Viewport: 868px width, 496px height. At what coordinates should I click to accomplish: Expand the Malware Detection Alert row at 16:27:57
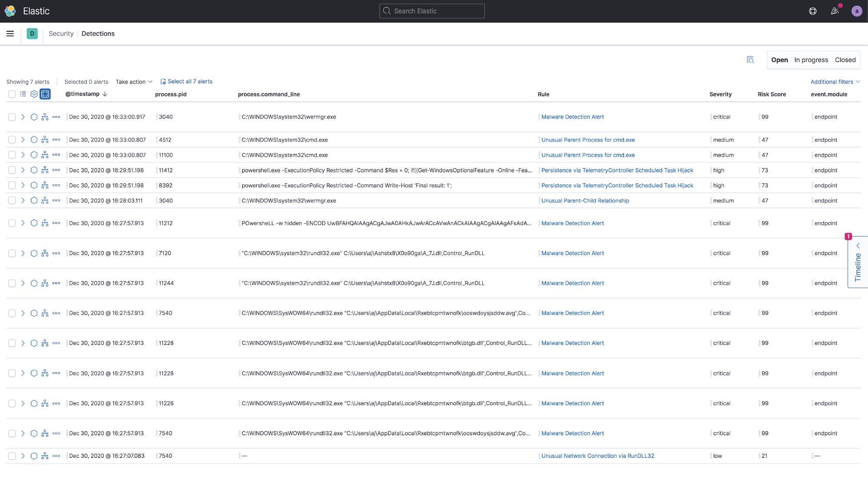click(23, 223)
